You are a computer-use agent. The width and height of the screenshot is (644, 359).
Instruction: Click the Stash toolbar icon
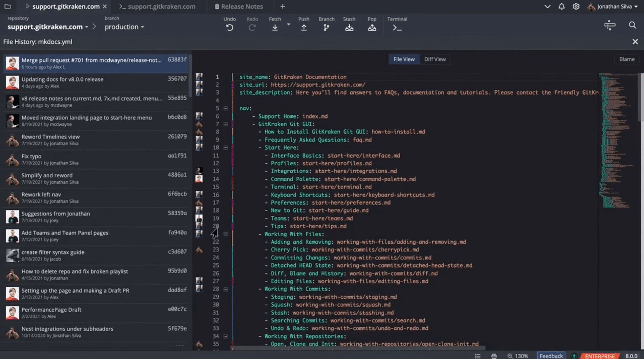(x=349, y=28)
